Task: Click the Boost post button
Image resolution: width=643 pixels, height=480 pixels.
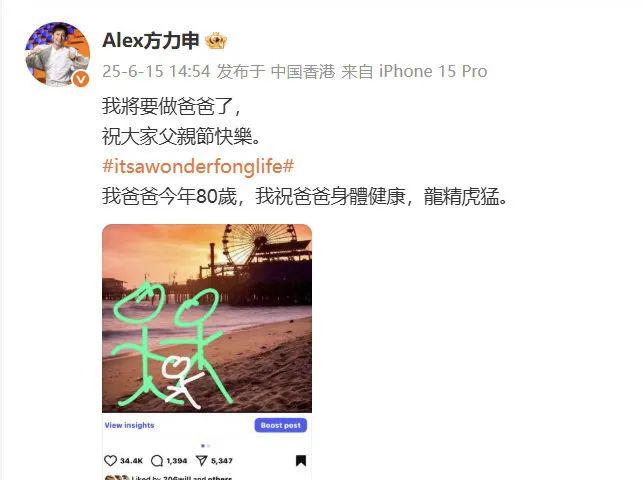Action: click(x=281, y=425)
